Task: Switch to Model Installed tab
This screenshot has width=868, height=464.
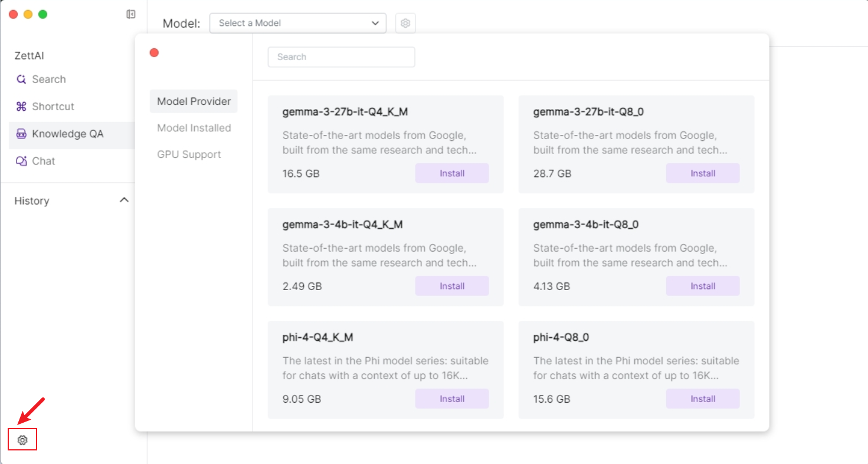Action: click(x=194, y=128)
